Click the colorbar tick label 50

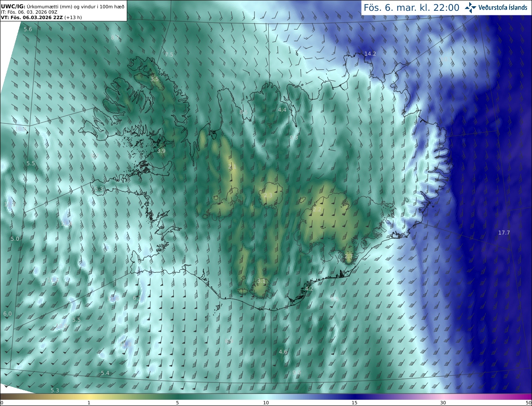[529, 403]
